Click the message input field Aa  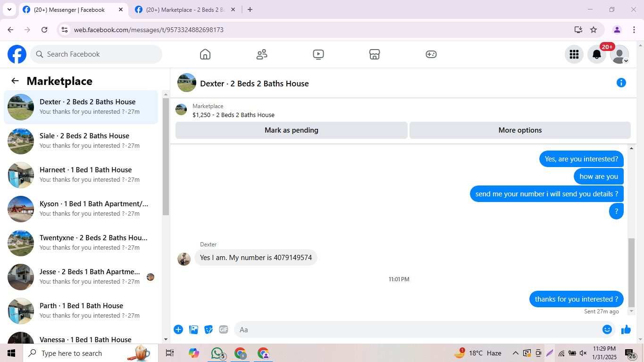(418, 329)
